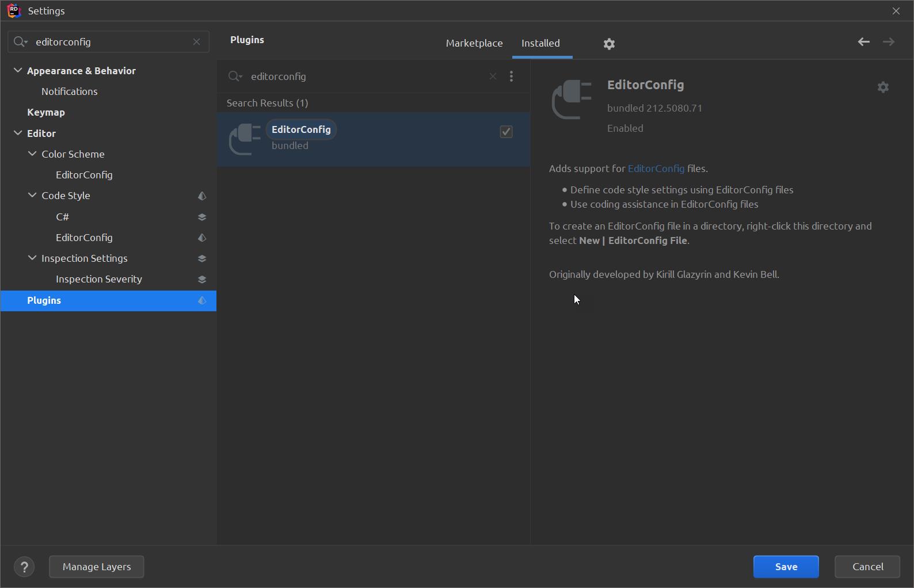Image resolution: width=914 pixels, height=588 pixels.
Task: Navigate back with the left arrow
Action: (863, 41)
